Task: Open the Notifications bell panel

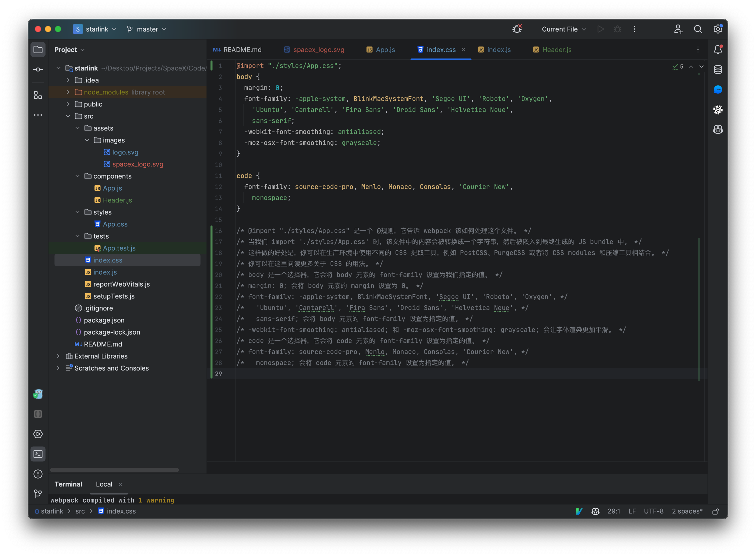Action: (718, 49)
